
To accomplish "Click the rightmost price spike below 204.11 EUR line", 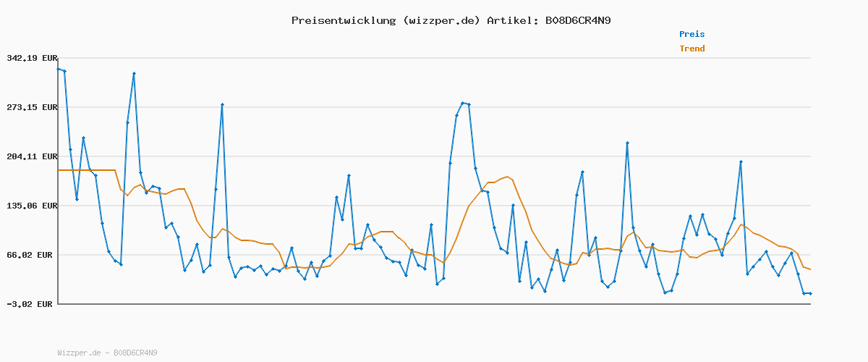I will [x=741, y=162].
